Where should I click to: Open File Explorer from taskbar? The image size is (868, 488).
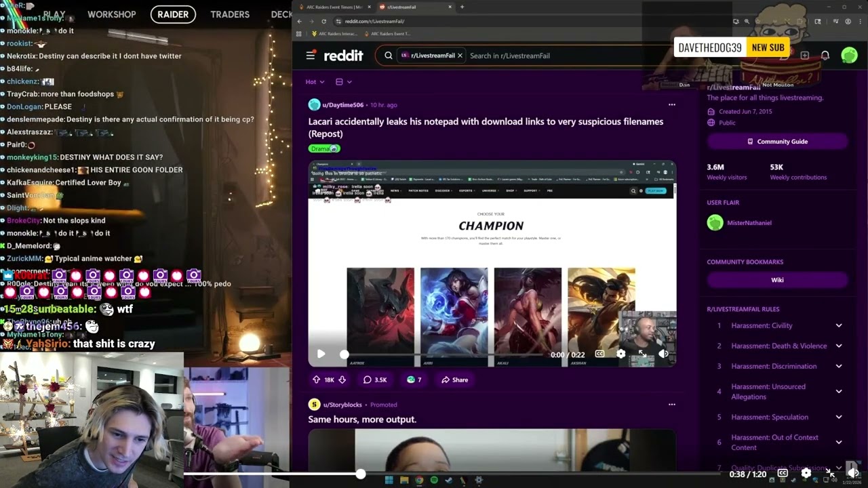click(404, 481)
